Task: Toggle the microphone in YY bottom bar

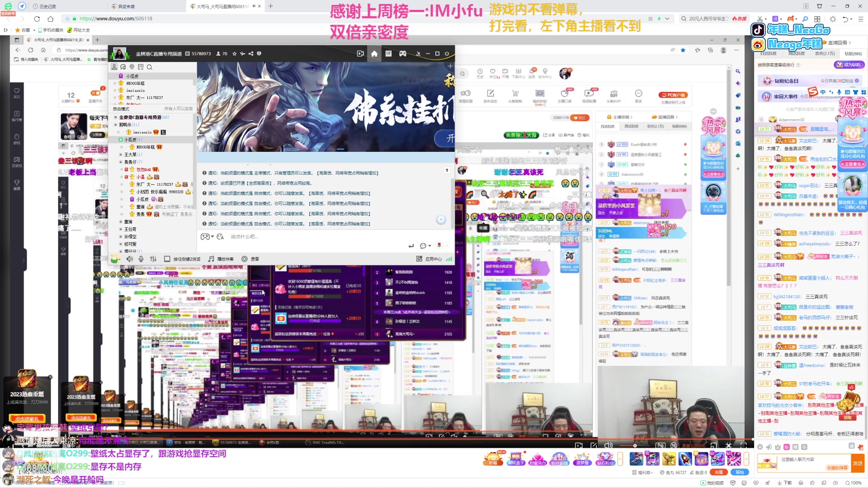Action: 141,259
